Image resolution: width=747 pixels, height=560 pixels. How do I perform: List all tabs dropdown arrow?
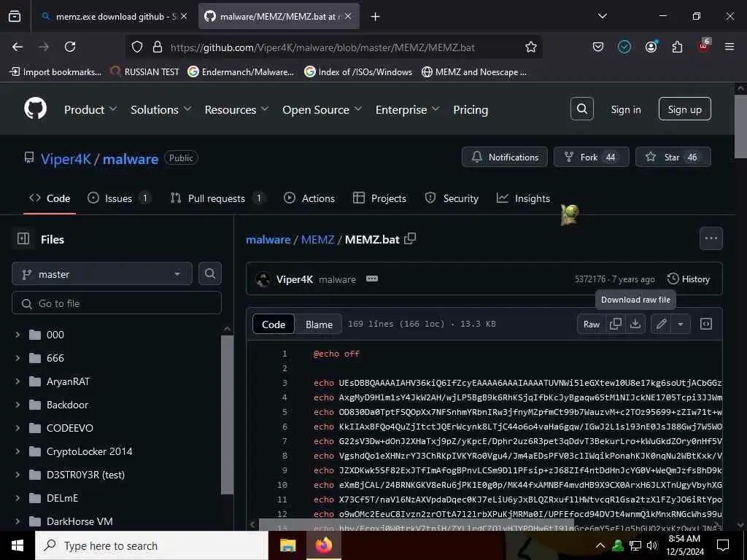(x=602, y=16)
